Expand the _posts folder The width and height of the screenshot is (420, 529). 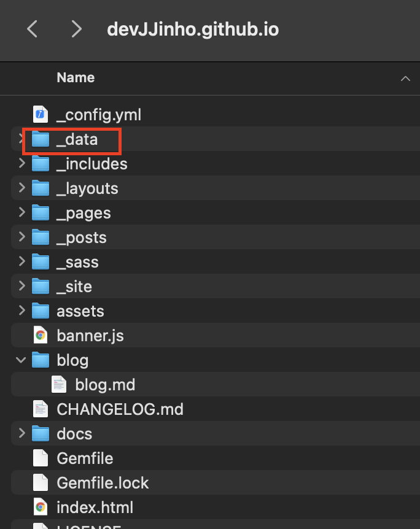click(x=22, y=237)
